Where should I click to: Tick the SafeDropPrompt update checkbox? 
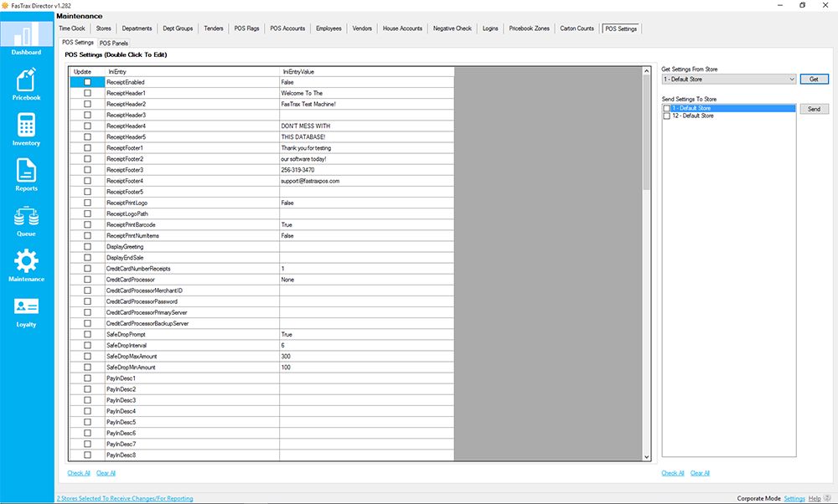point(88,334)
